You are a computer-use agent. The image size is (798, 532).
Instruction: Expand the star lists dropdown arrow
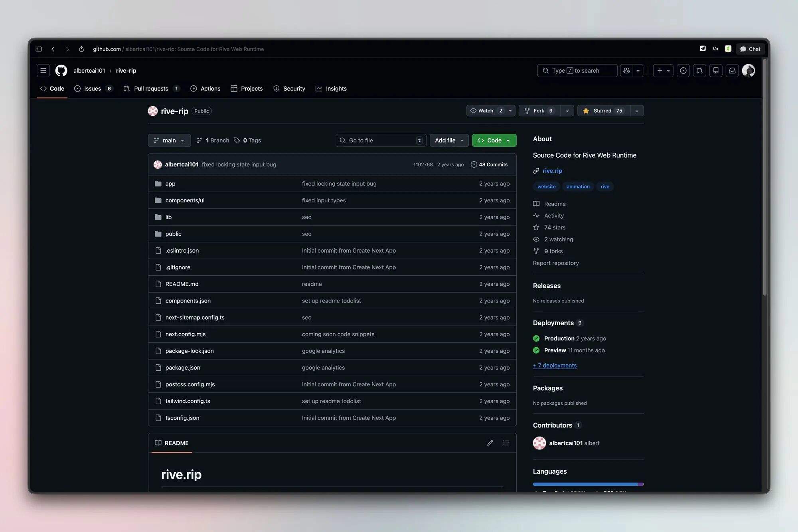637,111
